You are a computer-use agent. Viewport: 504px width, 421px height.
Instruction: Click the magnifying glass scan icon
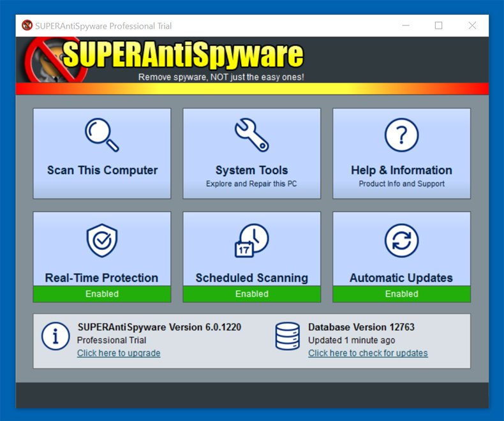[102, 135]
